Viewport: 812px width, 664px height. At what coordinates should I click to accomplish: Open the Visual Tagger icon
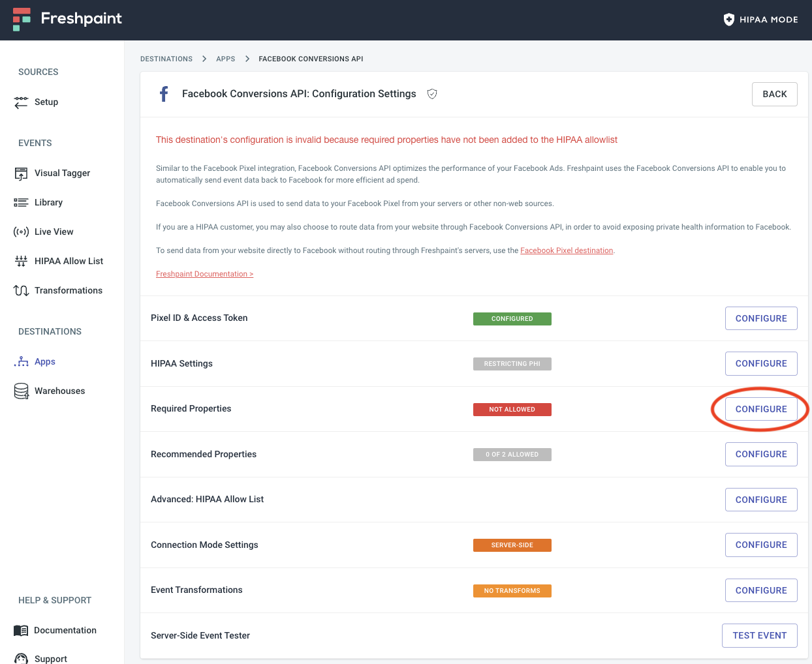21,174
